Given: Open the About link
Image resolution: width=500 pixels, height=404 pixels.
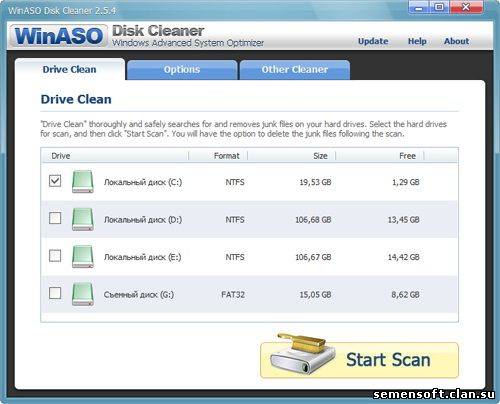Looking at the screenshot, I should pyautogui.click(x=456, y=41).
